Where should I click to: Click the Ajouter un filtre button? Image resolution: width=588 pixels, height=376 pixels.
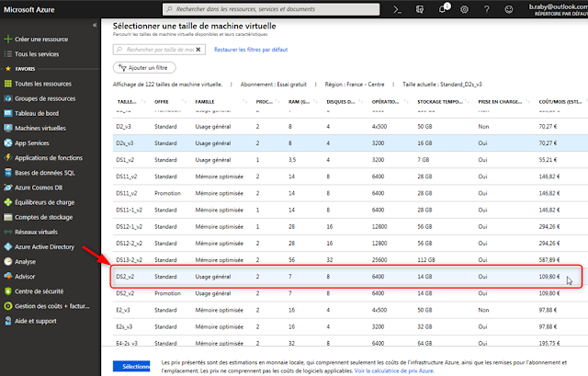tap(144, 67)
